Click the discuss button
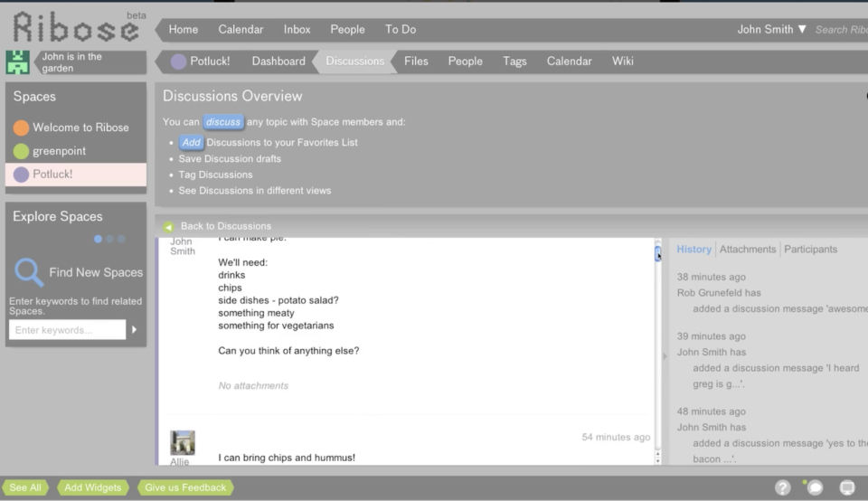 pos(223,122)
